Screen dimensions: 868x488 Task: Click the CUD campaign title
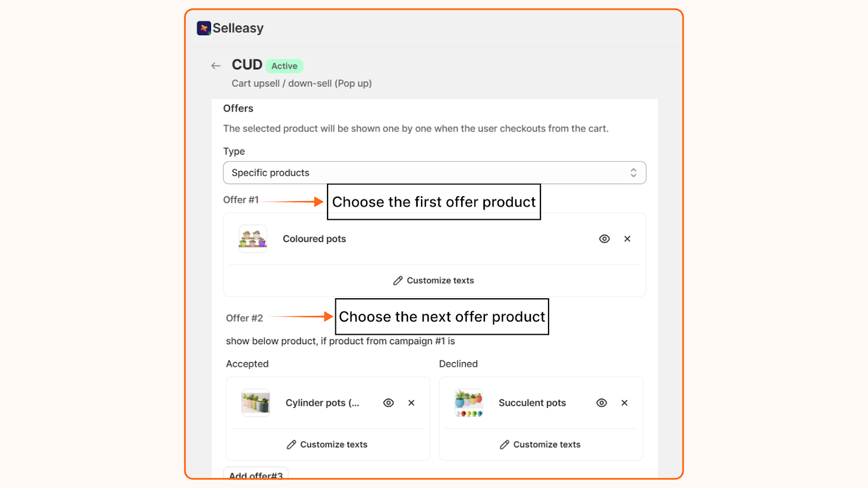[247, 65]
